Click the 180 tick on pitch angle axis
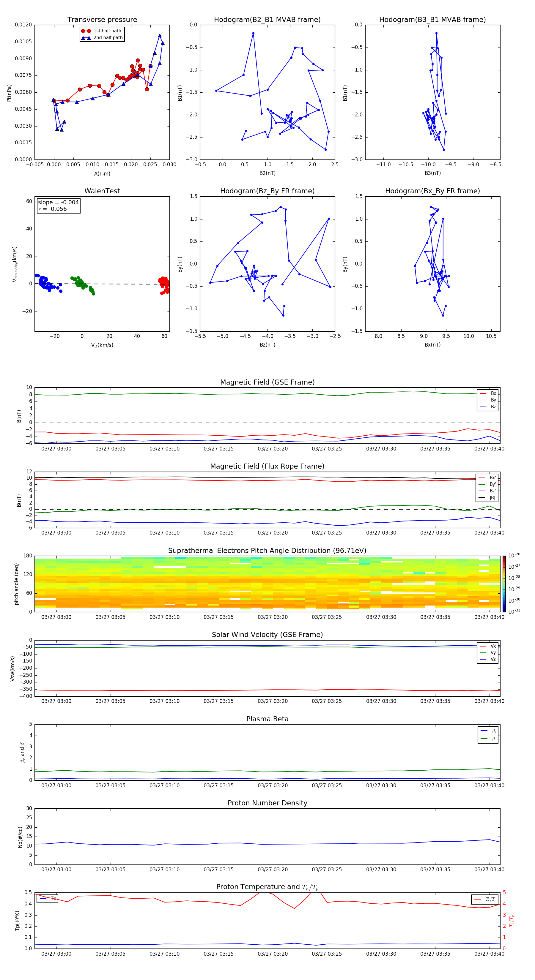The image size is (535, 980). pyautogui.click(x=28, y=556)
